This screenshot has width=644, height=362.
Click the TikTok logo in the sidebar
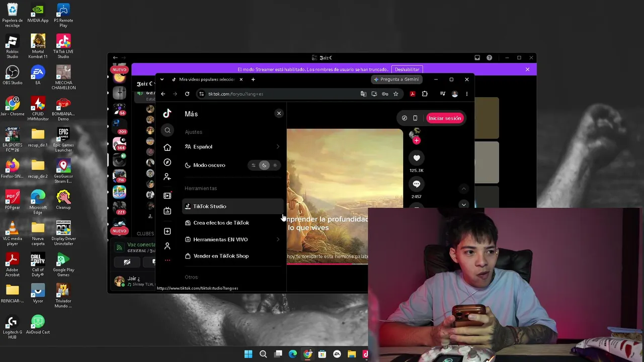click(167, 114)
